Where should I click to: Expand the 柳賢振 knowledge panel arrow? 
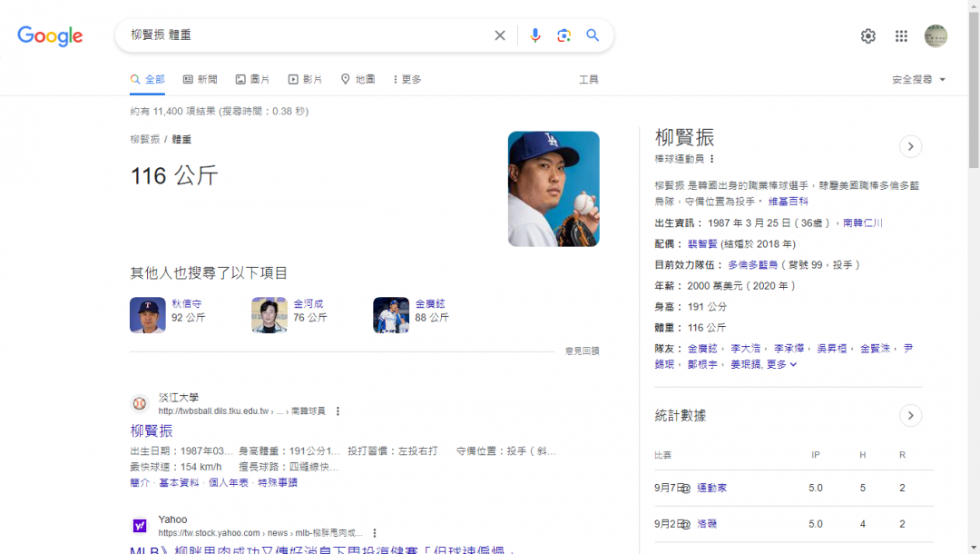(x=911, y=146)
